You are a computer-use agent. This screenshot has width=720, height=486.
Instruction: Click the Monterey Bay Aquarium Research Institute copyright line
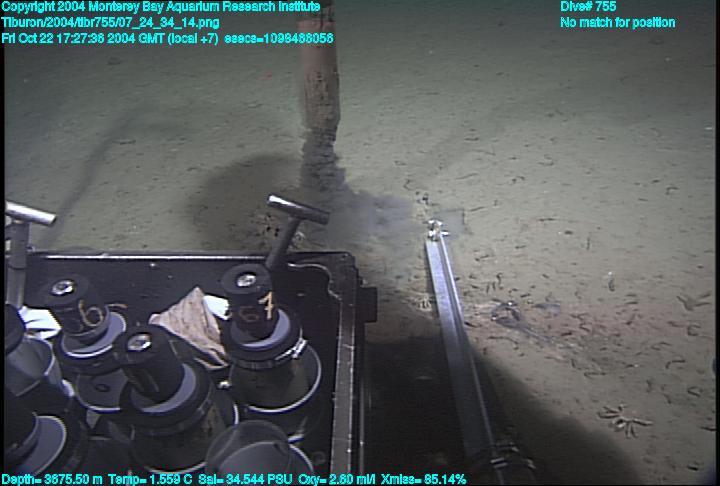coord(161,7)
